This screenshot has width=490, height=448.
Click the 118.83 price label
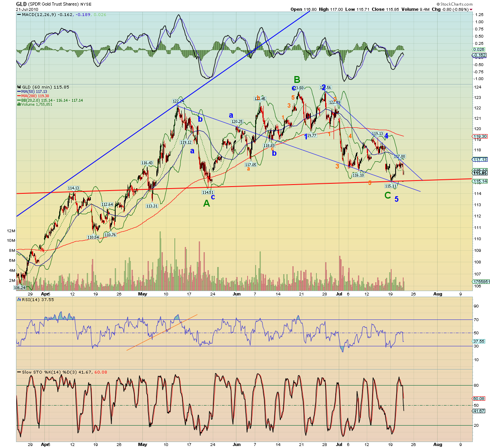click(x=269, y=145)
